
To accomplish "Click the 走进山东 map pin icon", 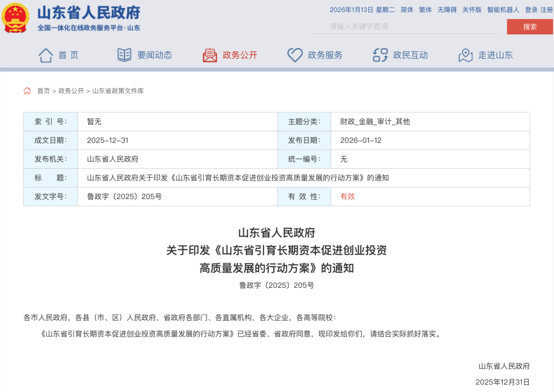I will 465,55.
